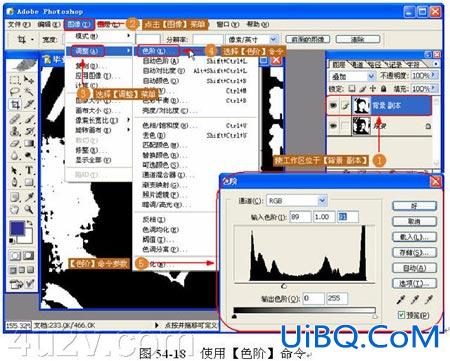Select the Rectangle Shape tool

point(29,182)
